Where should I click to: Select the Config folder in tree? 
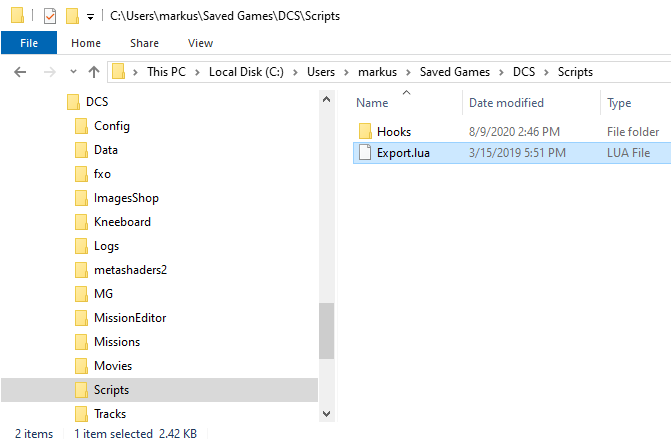click(x=112, y=126)
